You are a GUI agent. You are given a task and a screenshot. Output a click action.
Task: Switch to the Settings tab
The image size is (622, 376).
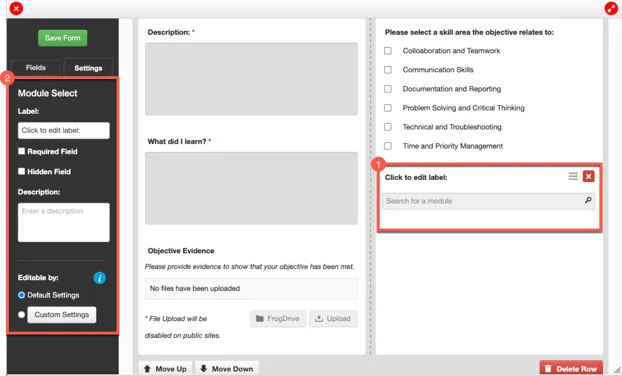point(88,68)
